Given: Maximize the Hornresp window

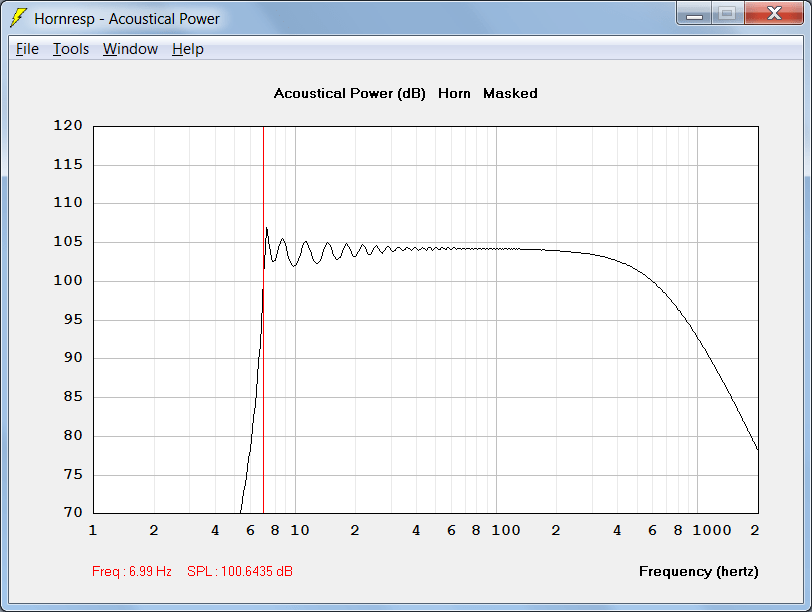Looking at the screenshot, I should 728,14.
